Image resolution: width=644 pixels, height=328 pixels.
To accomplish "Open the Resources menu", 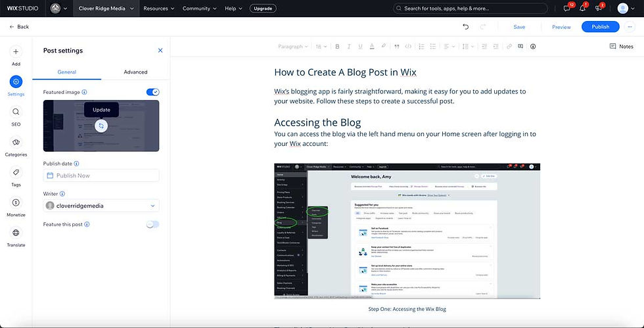I will (158, 9).
